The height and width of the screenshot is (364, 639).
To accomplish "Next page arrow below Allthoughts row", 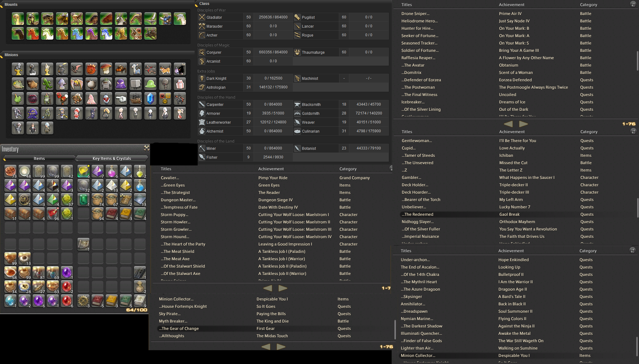I will pyautogui.click(x=281, y=347).
